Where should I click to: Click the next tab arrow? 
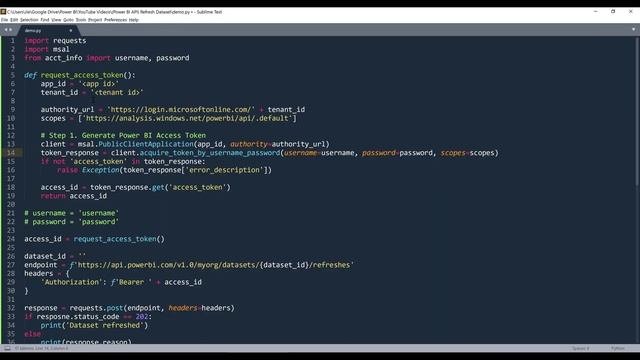(11, 30)
